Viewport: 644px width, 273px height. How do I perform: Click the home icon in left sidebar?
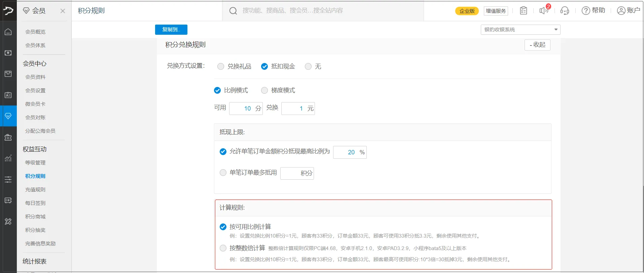8,32
